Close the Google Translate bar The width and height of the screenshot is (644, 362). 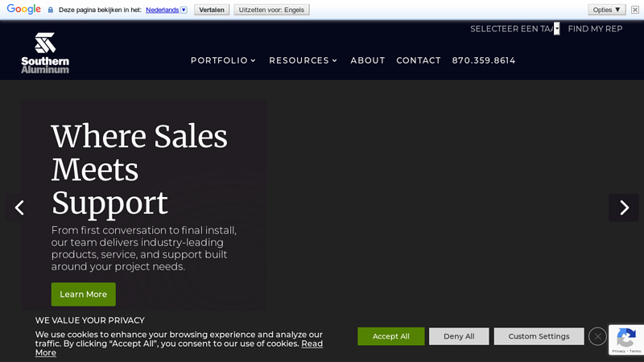pos(635,10)
